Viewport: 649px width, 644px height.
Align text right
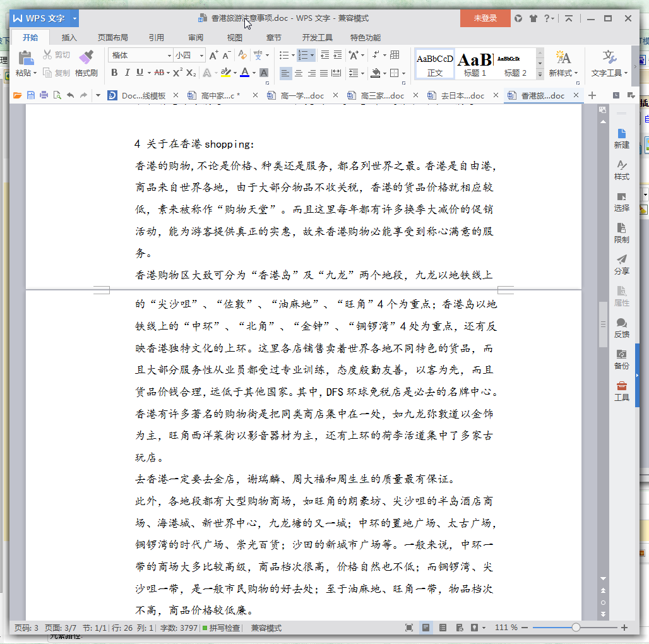(x=311, y=73)
